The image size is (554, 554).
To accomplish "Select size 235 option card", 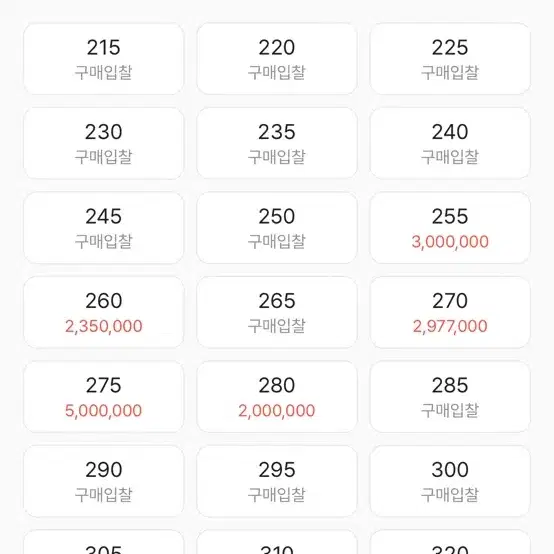I will tap(277, 143).
